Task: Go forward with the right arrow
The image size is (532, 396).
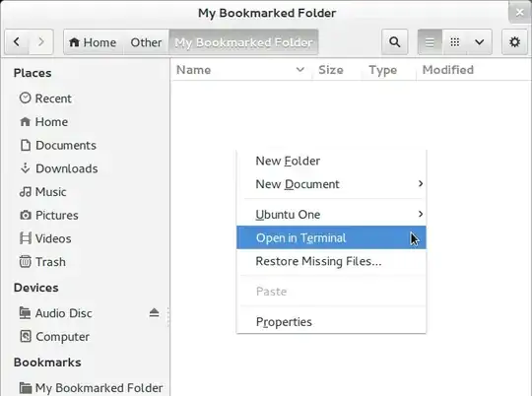Action: [41, 42]
